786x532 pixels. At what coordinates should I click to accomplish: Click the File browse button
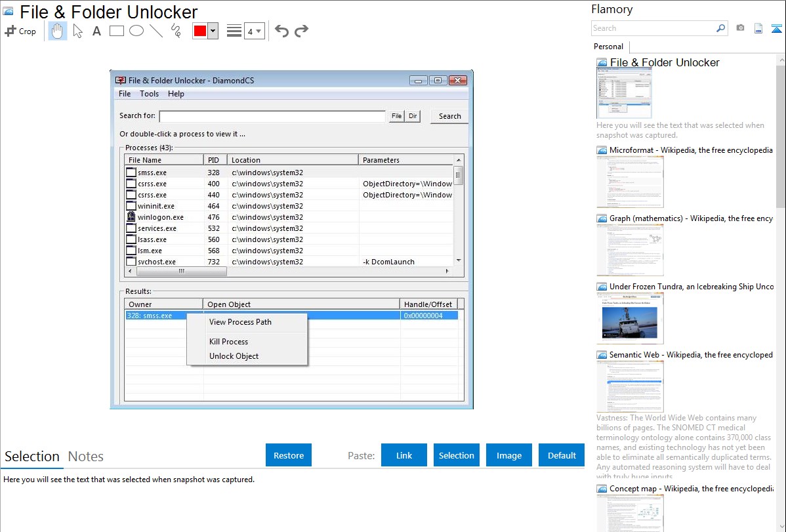396,116
